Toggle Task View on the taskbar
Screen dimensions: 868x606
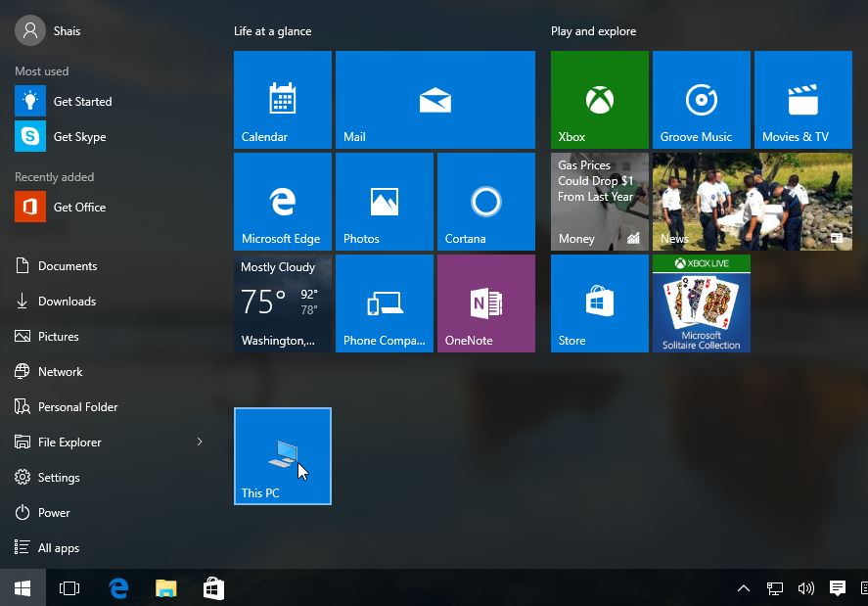click(x=69, y=587)
